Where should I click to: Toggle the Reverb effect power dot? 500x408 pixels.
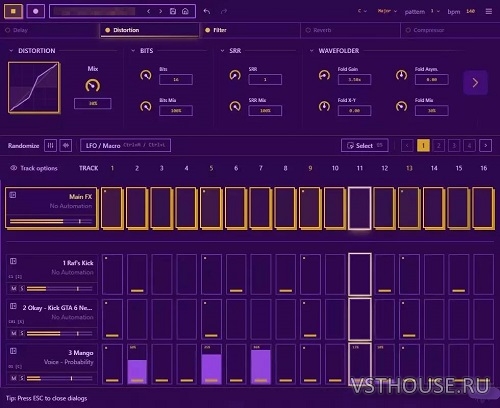(x=308, y=30)
